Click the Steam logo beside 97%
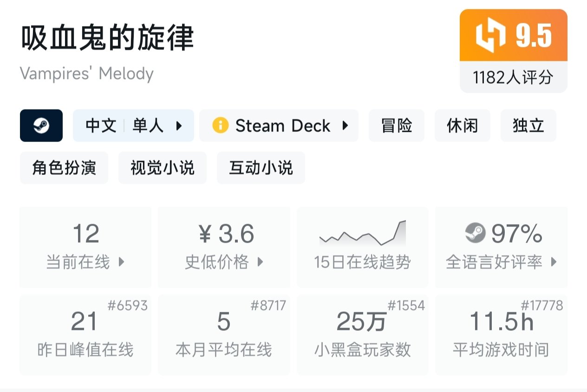587x392 pixels. [x=475, y=233]
